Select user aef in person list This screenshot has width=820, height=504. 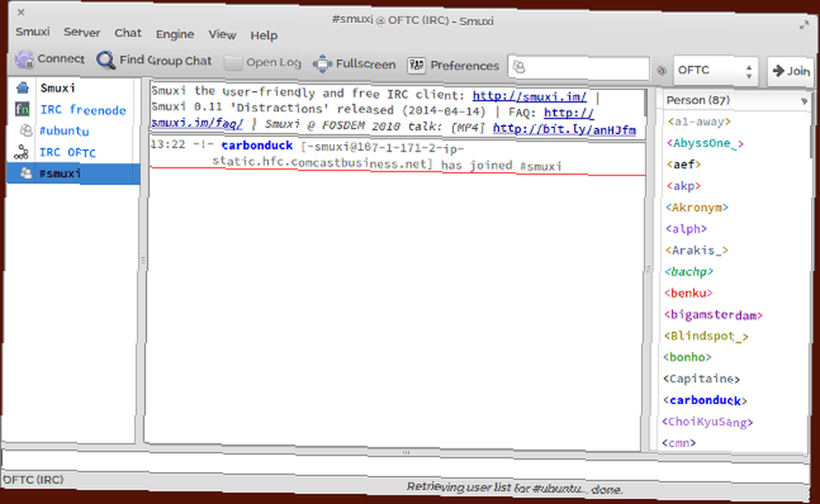coord(684,165)
